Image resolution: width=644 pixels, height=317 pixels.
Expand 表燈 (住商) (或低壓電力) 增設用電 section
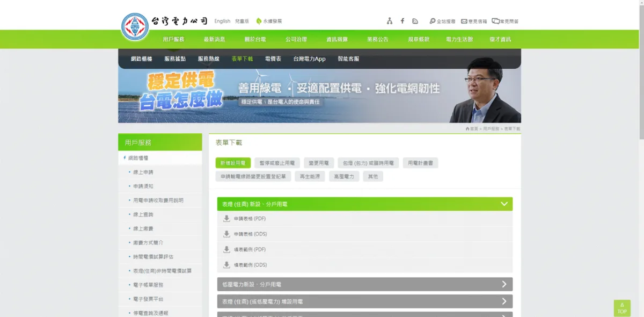365,301
